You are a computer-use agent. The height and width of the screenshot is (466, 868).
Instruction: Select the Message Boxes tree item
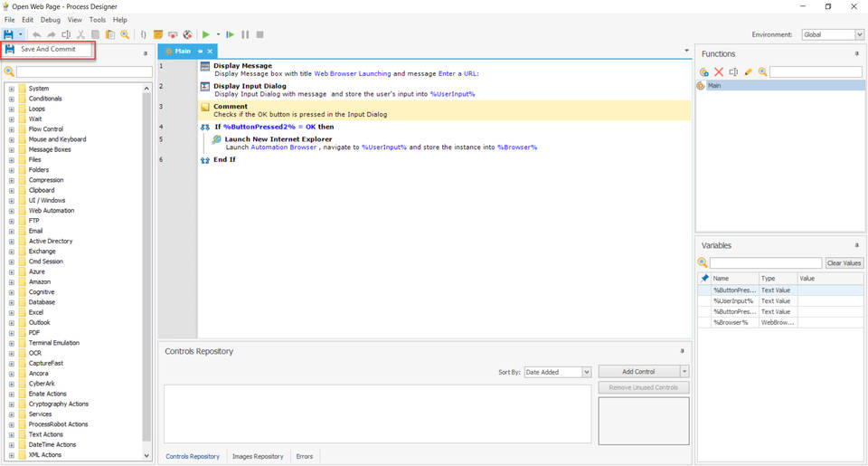point(49,149)
